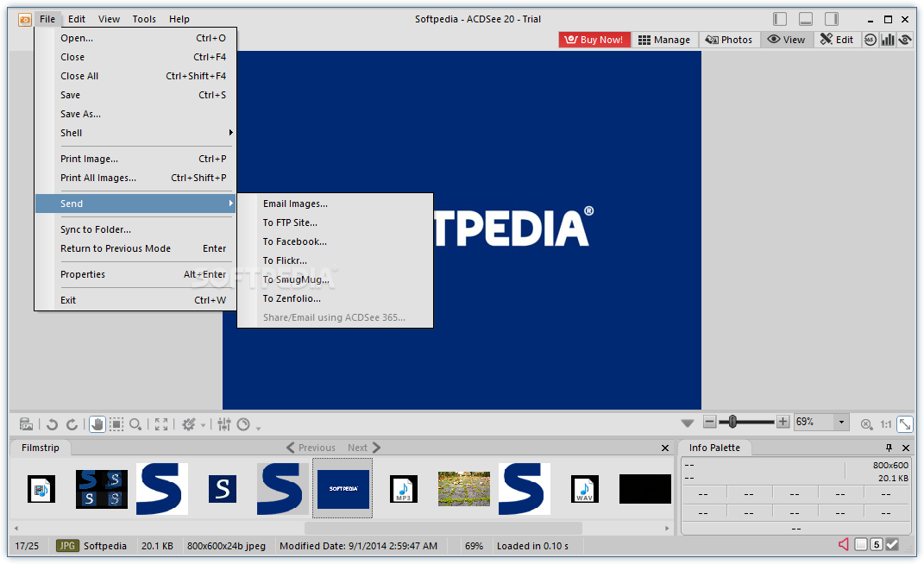Open the Help menu
924x564 pixels.
click(179, 19)
